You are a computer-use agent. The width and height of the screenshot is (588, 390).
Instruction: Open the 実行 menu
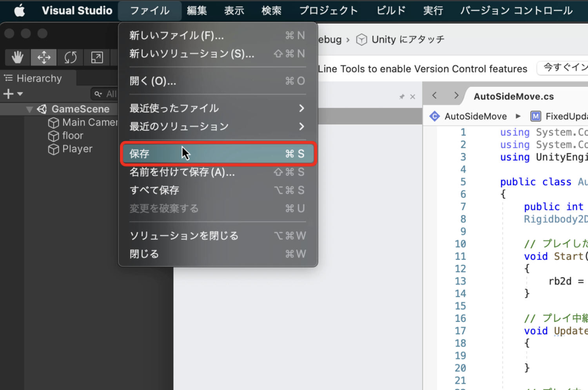(433, 11)
